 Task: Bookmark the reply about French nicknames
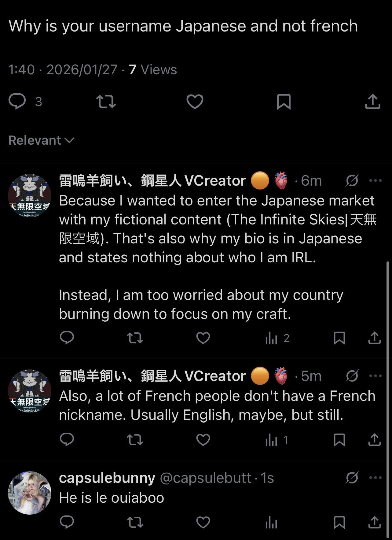tap(339, 440)
